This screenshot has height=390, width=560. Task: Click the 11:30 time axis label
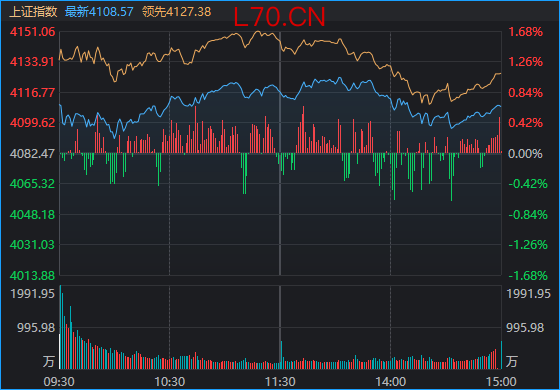pos(280,382)
